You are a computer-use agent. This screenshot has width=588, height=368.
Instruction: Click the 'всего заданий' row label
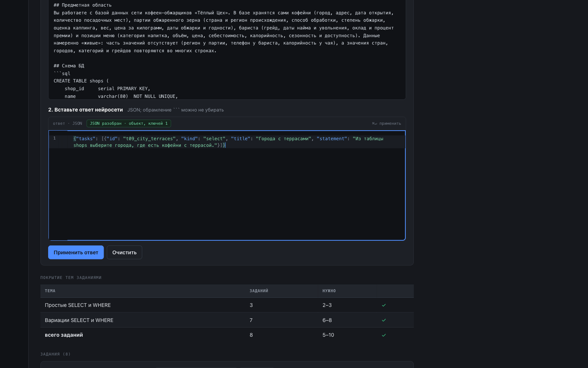pyautogui.click(x=64, y=335)
